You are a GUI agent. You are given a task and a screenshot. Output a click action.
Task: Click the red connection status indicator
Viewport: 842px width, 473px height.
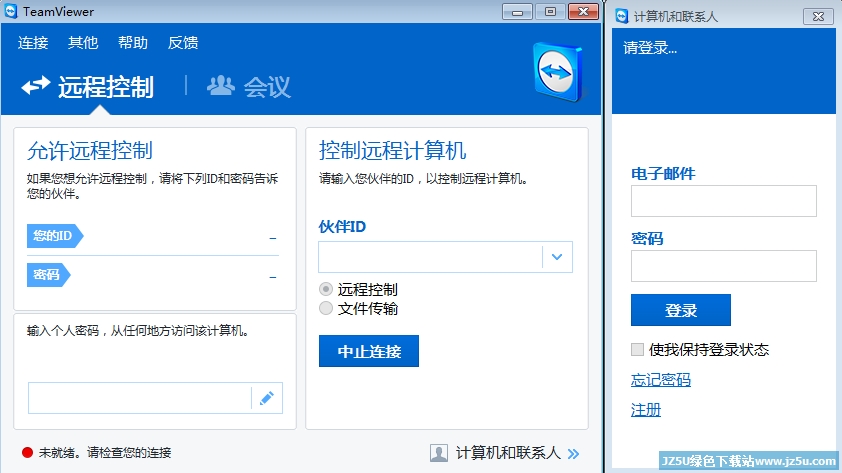[x=27, y=453]
